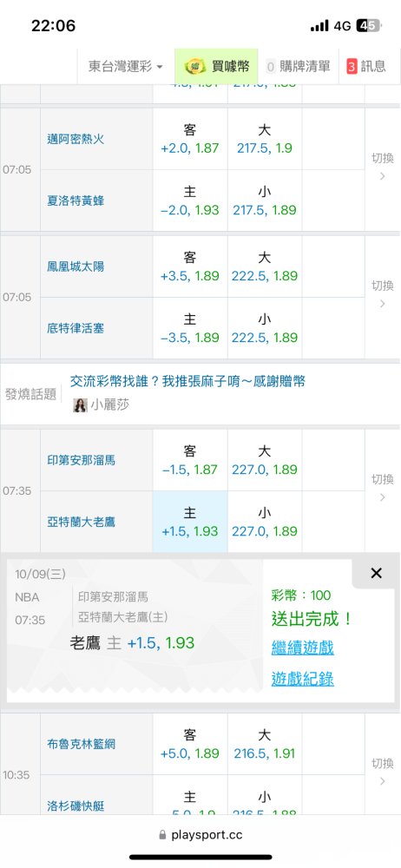
Task: Click 繼續遊戲 link
Action: (302, 648)
